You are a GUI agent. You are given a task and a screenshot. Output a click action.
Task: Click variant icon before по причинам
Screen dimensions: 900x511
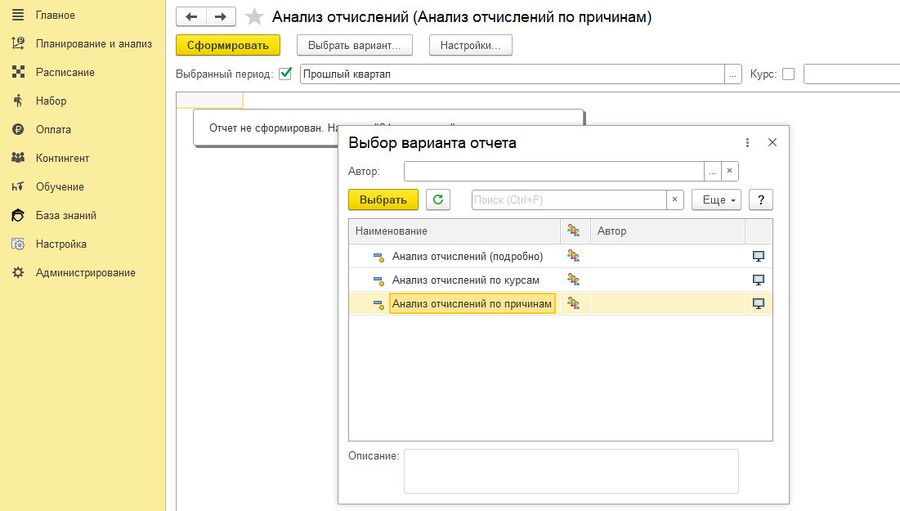379,304
